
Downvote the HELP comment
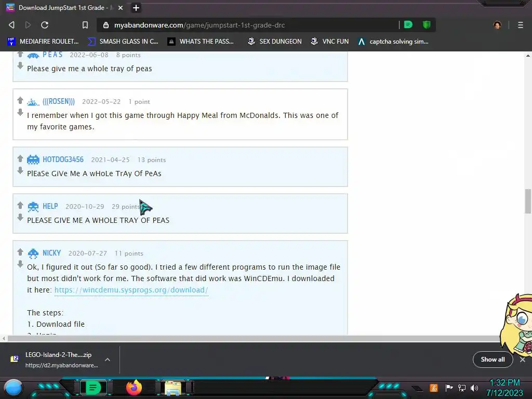[x=20, y=217]
